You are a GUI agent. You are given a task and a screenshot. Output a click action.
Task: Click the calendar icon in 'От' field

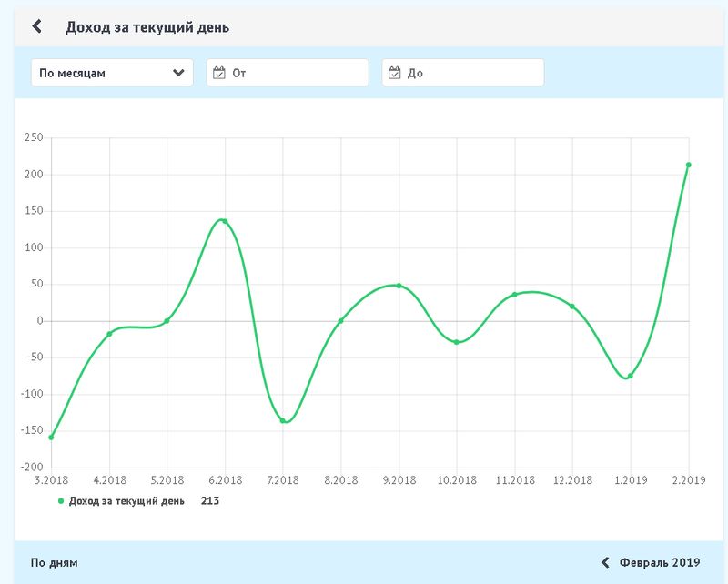click(x=218, y=73)
